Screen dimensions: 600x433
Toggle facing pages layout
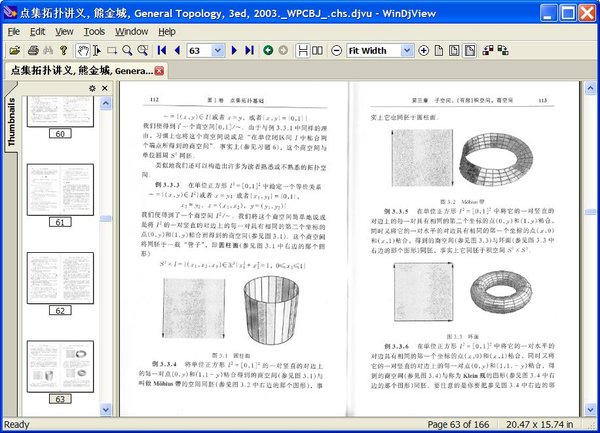(317, 50)
